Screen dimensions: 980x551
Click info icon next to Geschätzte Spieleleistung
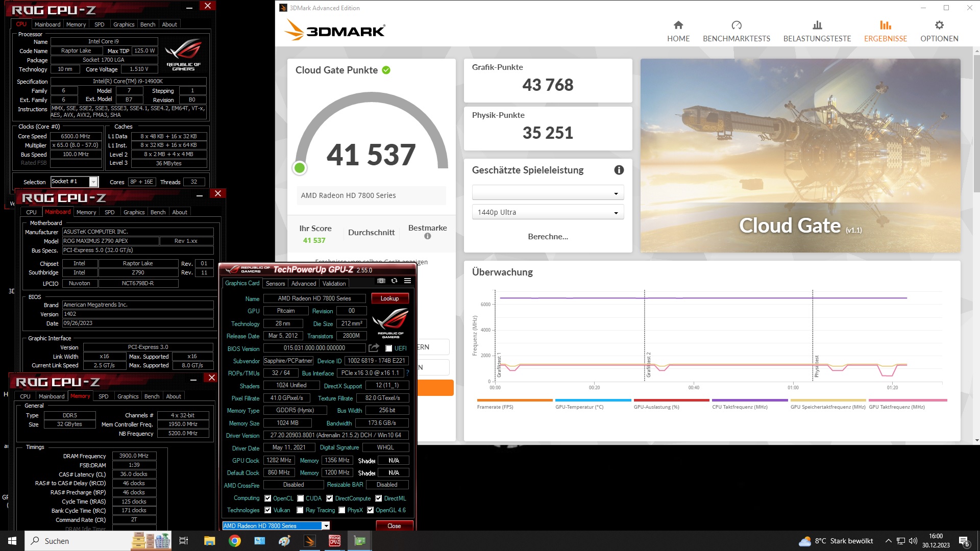[x=619, y=170]
